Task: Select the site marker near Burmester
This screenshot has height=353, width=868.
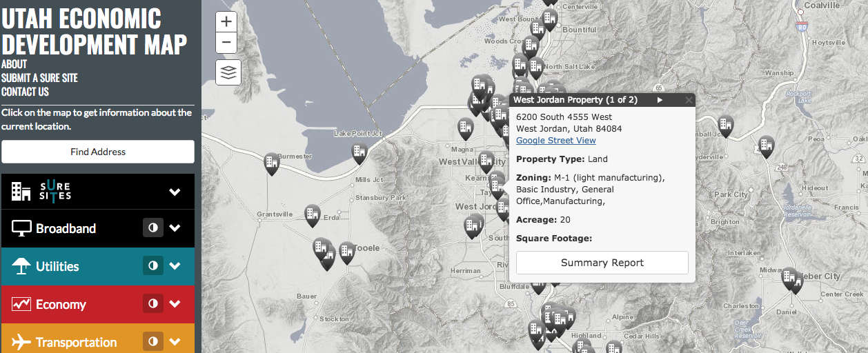Action: [x=272, y=163]
